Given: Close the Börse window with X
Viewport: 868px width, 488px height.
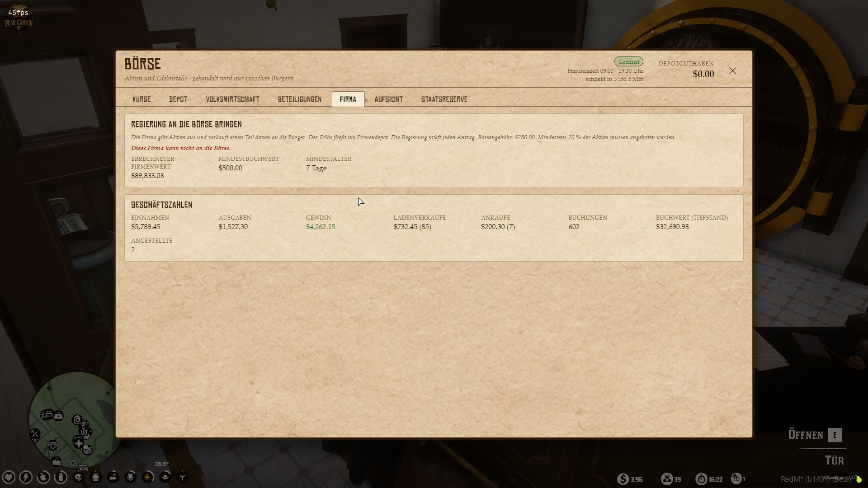Looking at the screenshot, I should (x=732, y=71).
